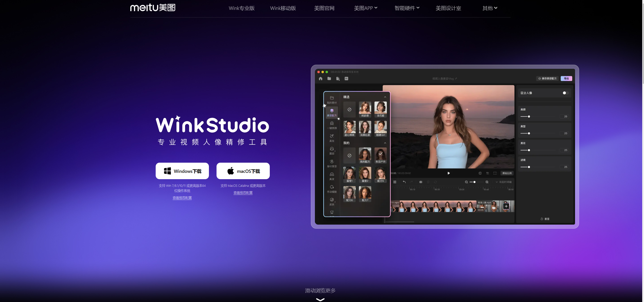The height and width of the screenshot is (302, 644).
Task: Open the home icon in the app toolbar
Action: pyautogui.click(x=320, y=79)
